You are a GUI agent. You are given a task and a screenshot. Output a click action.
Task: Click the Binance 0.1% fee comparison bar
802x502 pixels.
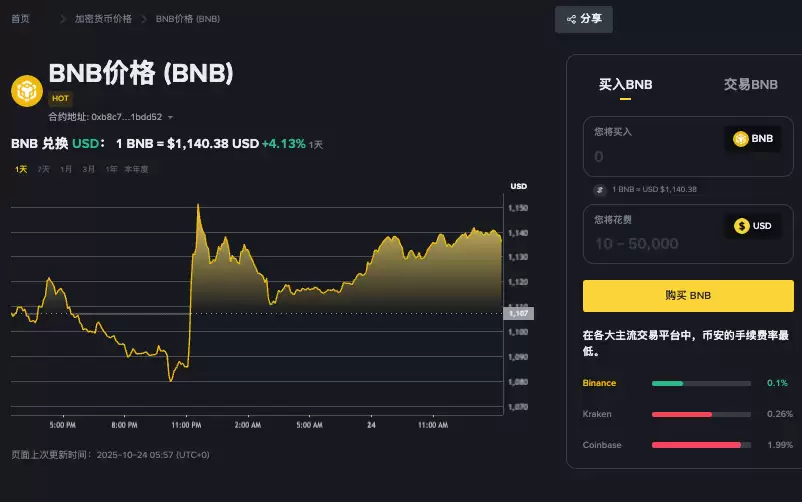pos(700,383)
